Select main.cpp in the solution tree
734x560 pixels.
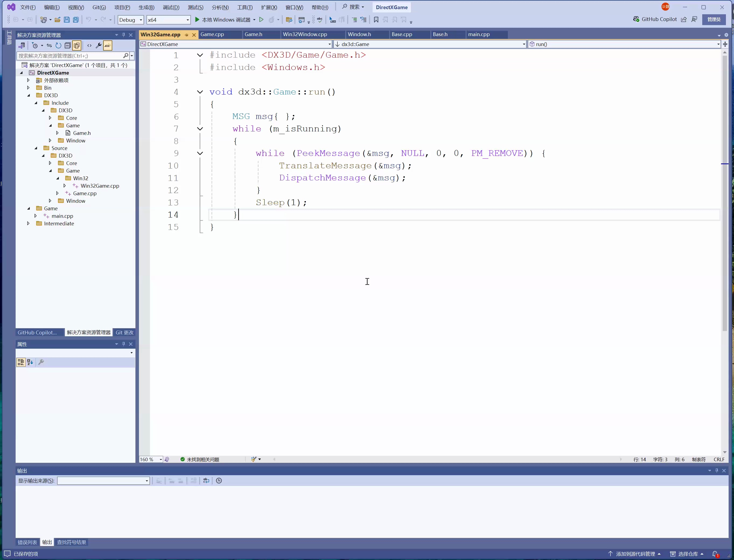tap(62, 216)
